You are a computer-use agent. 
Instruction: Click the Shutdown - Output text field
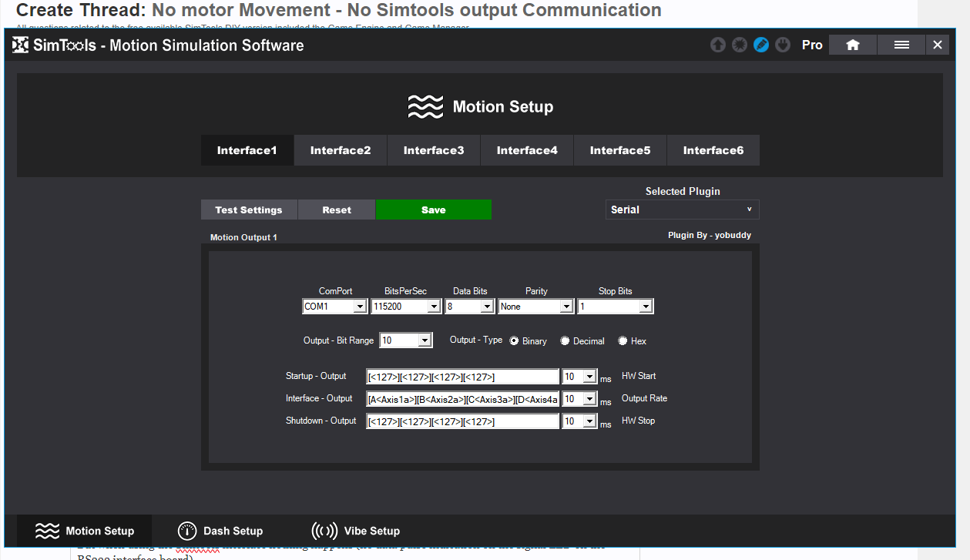(463, 421)
